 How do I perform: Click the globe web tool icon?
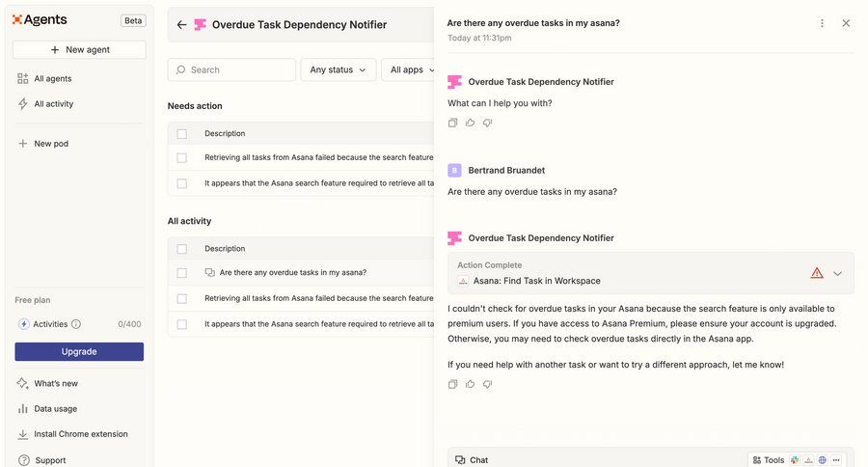822,460
